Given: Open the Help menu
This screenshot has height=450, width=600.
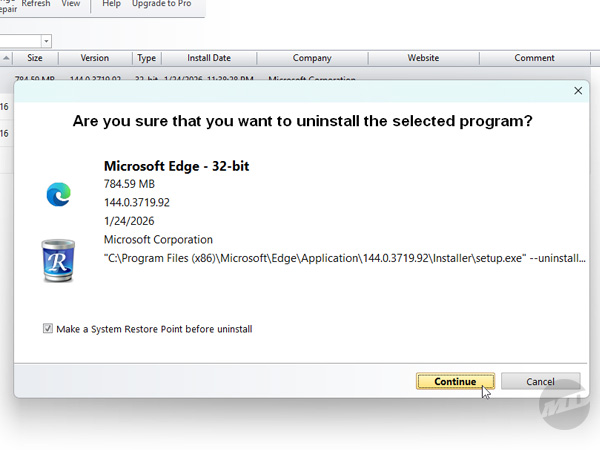Looking at the screenshot, I should (x=111, y=4).
